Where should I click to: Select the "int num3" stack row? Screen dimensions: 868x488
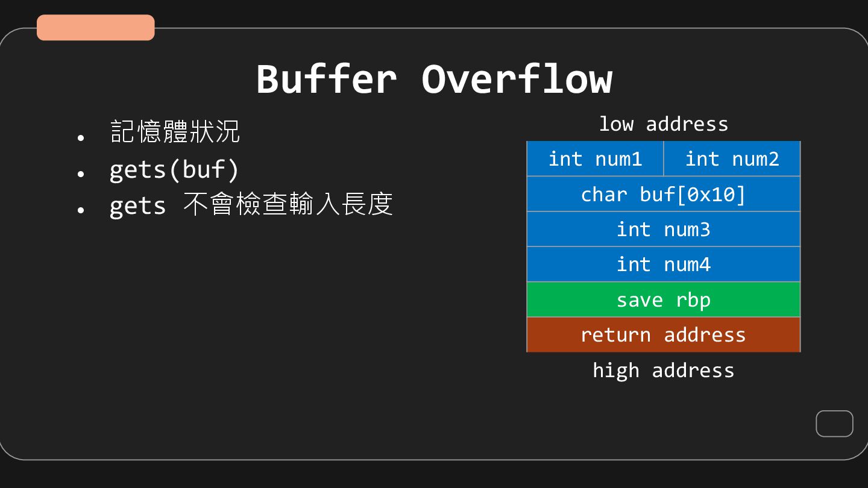pos(664,229)
